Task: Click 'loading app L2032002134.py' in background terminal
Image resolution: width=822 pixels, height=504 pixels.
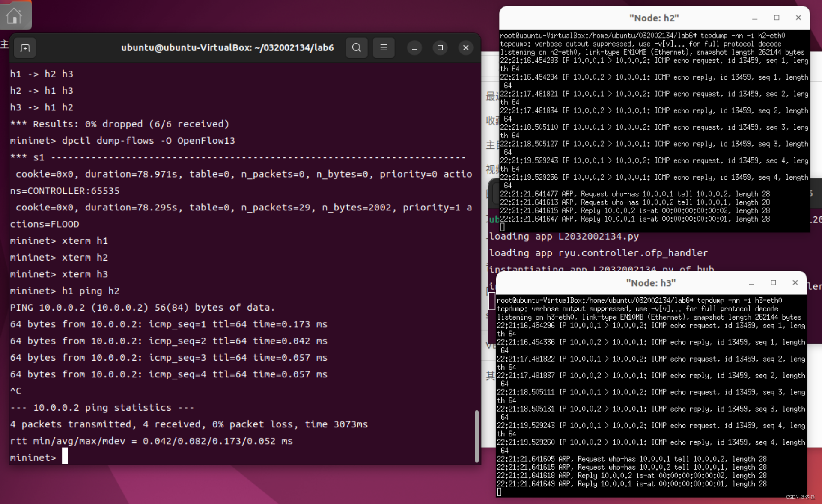Action: click(564, 236)
